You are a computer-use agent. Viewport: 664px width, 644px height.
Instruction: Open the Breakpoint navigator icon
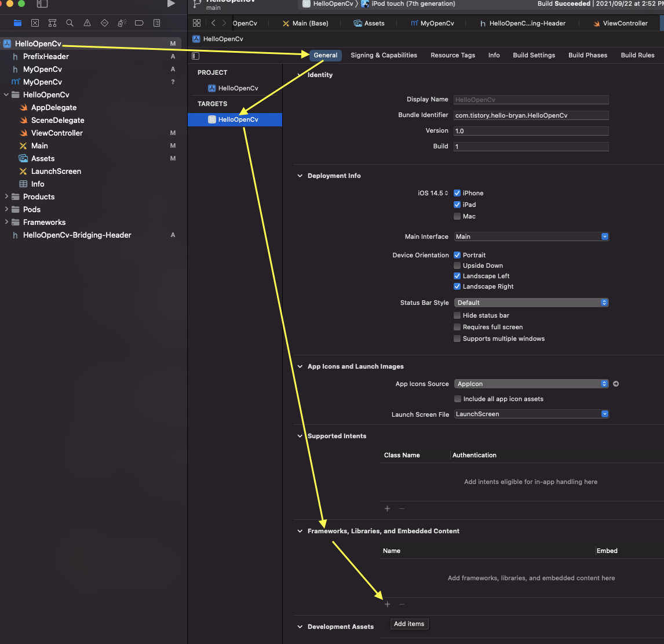(x=139, y=23)
